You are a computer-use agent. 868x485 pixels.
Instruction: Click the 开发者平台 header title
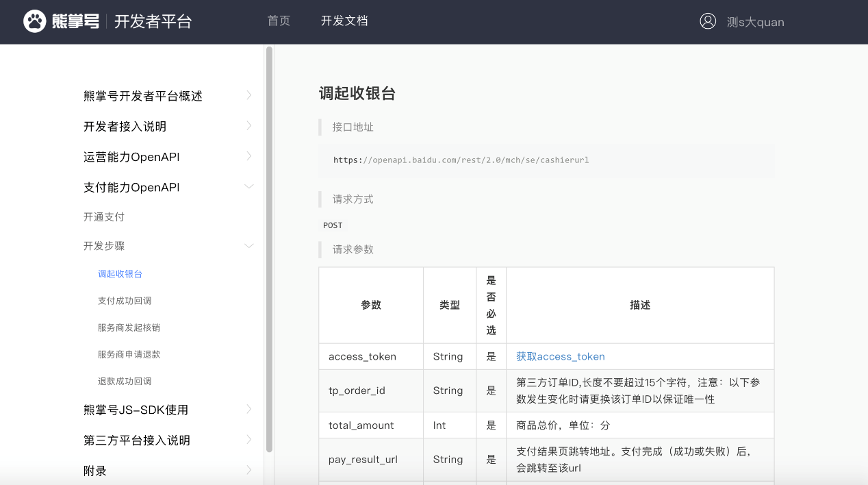click(153, 21)
